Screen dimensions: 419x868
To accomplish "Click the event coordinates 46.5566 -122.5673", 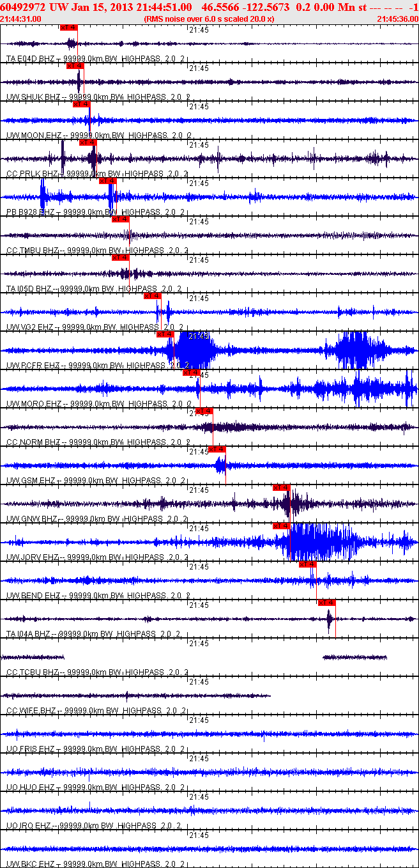I will point(246,7).
